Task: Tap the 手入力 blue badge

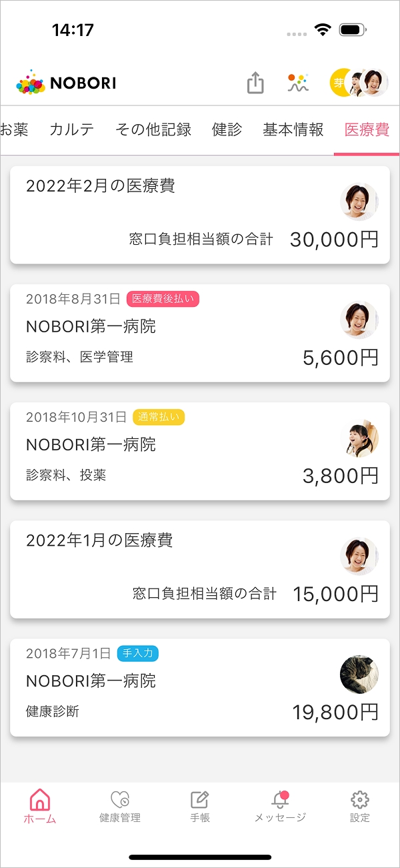Action: [x=138, y=654]
